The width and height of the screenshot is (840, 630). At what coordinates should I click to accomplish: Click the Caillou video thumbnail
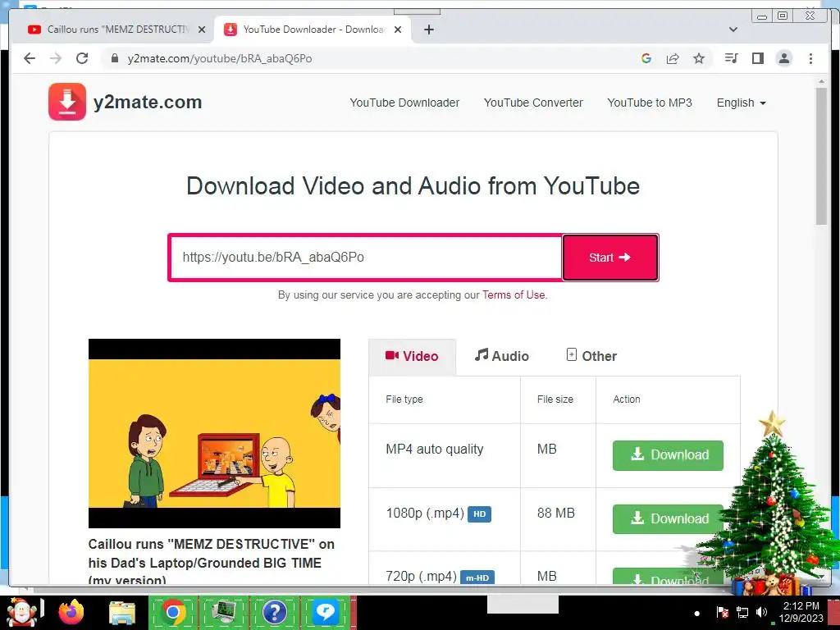pos(214,433)
